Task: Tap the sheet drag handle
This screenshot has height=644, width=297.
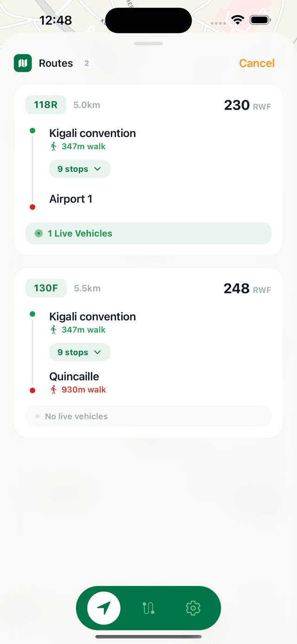Action: (148, 44)
